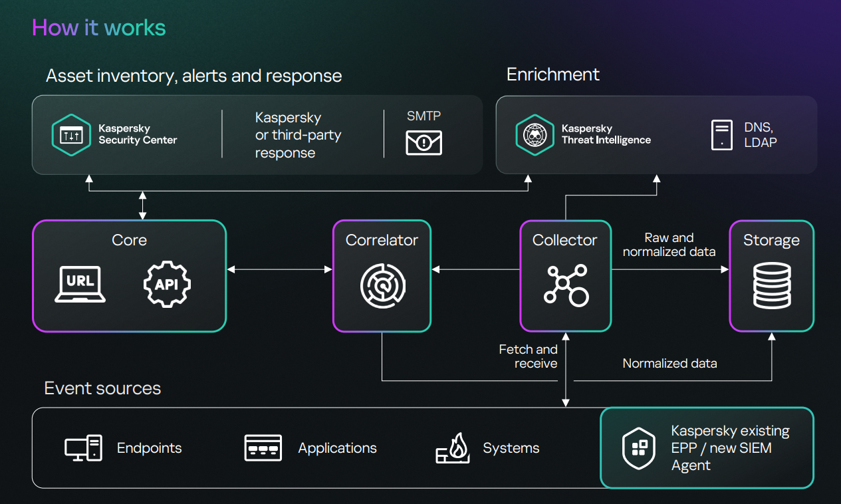Select the API gear icon in Core
The image size is (841, 504).
pos(167,284)
